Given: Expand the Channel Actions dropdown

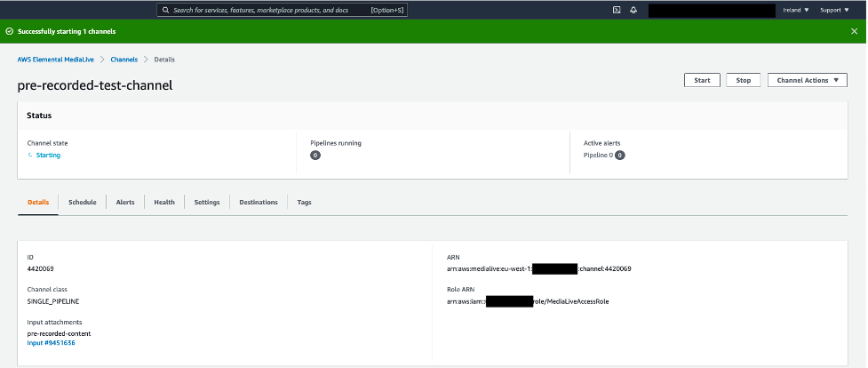Looking at the screenshot, I should [807, 80].
